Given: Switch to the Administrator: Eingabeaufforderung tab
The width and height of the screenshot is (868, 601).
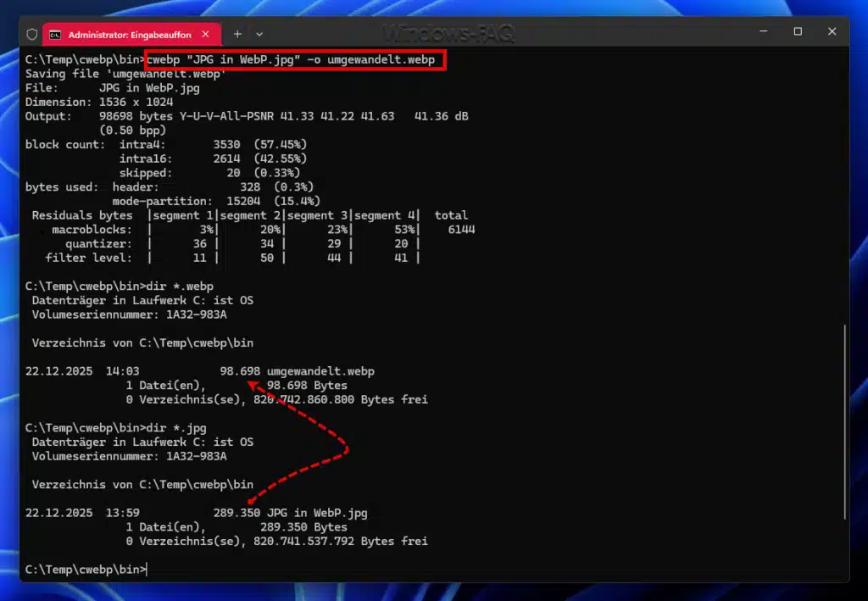Looking at the screenshot, I should coord(129,35).
